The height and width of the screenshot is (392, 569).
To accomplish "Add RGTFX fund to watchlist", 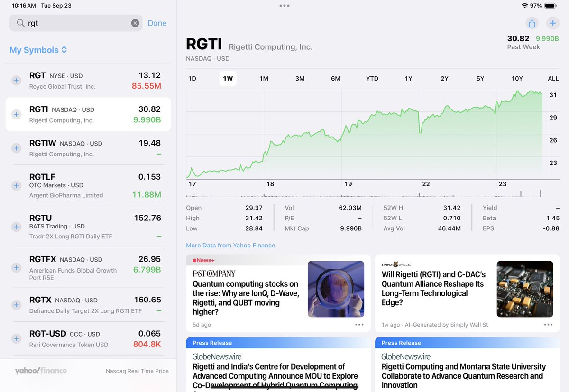I will click(16, 268).
